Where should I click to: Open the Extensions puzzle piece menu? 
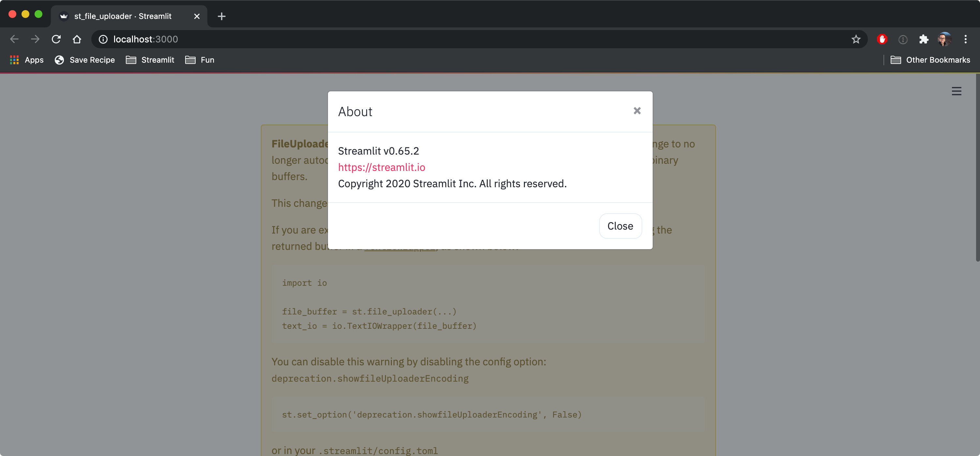point(924,39)
